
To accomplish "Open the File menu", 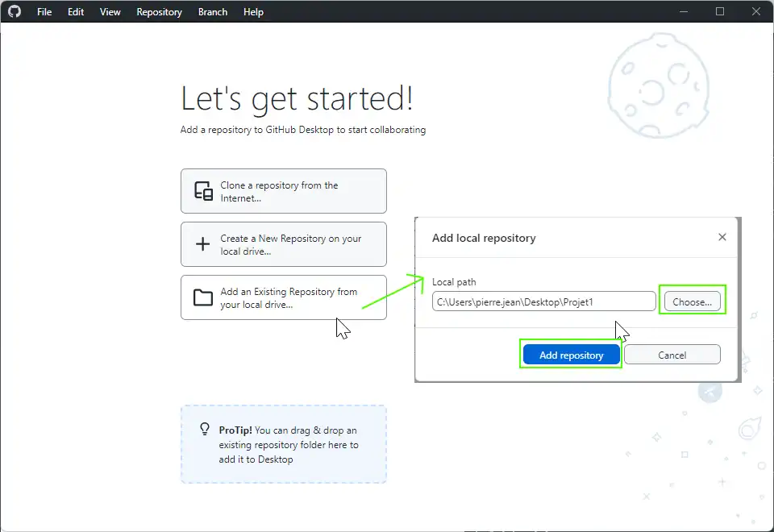I will click(x=44, y=12).
